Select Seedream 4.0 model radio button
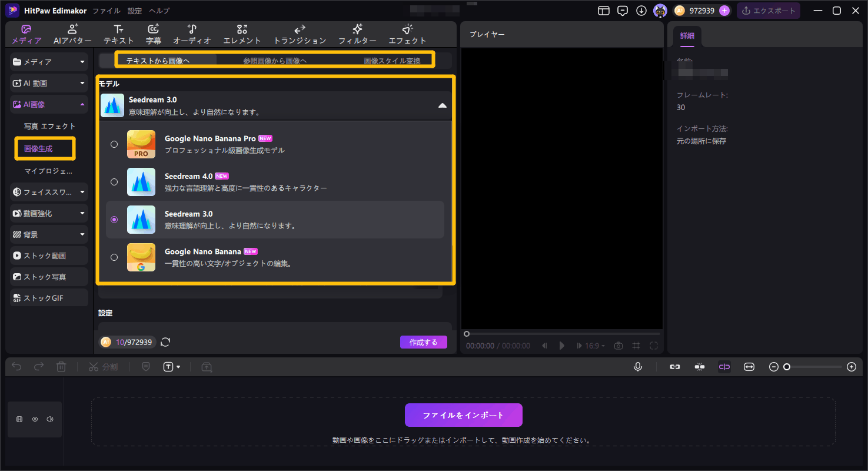 coord(114,182)
